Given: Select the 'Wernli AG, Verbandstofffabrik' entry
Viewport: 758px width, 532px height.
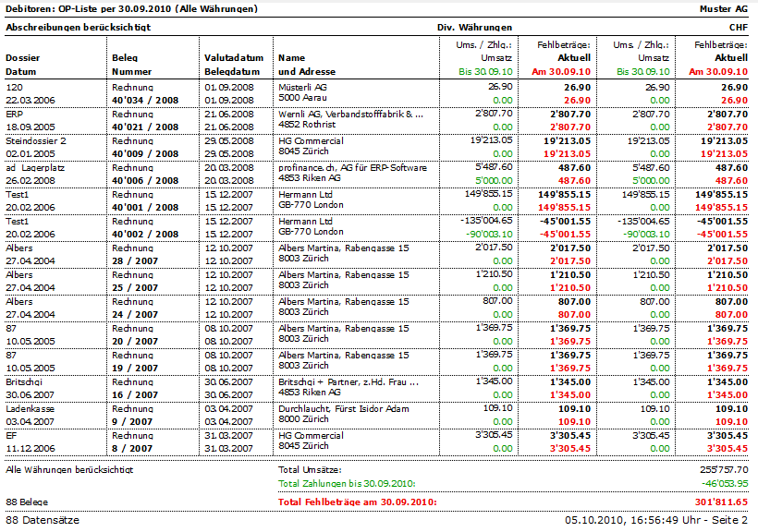Looking at the screenshot, I should click(x=350, y=114).
